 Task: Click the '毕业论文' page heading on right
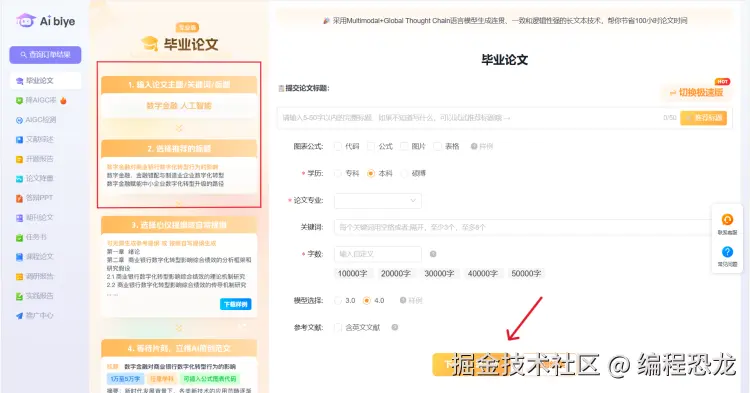click(504, 60)
